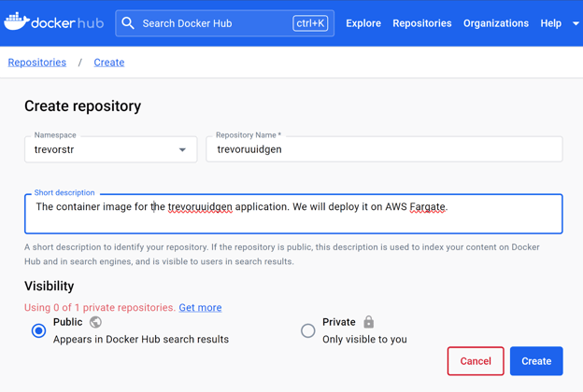Go to Repositories in top navigation

coord(422,23)
